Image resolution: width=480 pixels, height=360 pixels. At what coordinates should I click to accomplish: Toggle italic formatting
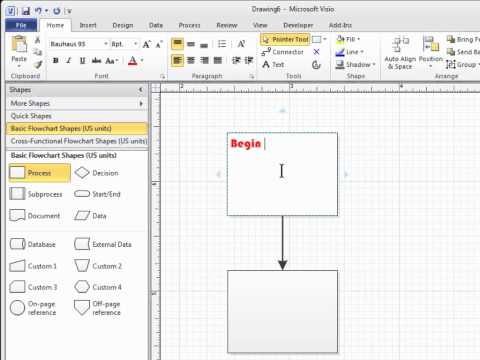click(x=69, y=61)
